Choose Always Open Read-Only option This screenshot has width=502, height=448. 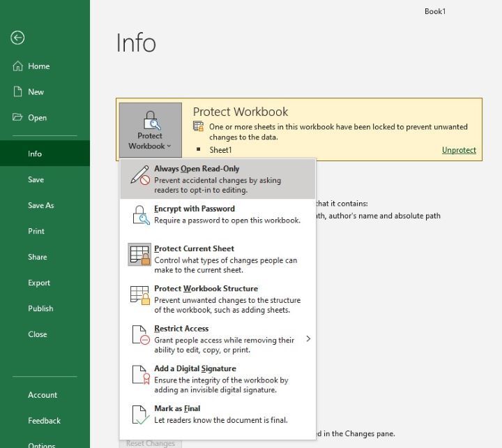point(218,179)
